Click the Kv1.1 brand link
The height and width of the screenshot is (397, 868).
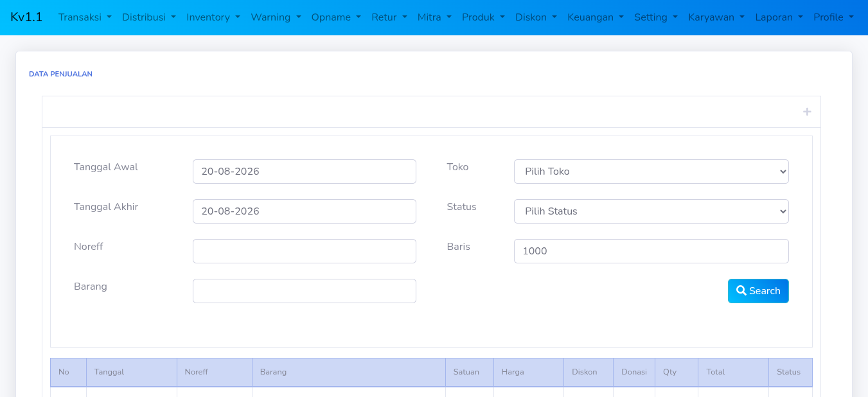point(26,17)
